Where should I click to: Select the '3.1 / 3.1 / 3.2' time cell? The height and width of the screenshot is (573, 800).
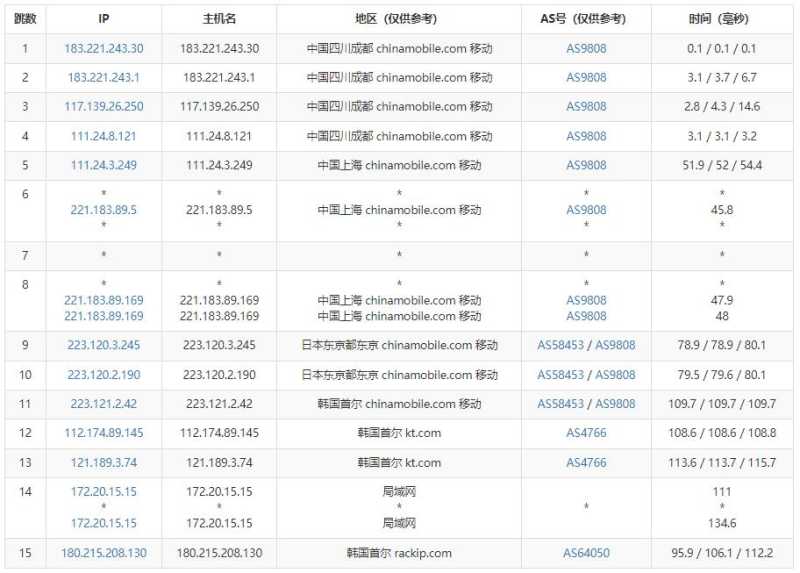(x=722, y=136)
